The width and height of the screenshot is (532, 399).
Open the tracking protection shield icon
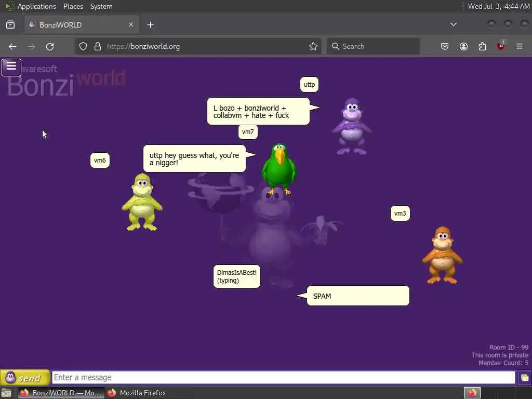pyautogui.click(x=83, y=46)
